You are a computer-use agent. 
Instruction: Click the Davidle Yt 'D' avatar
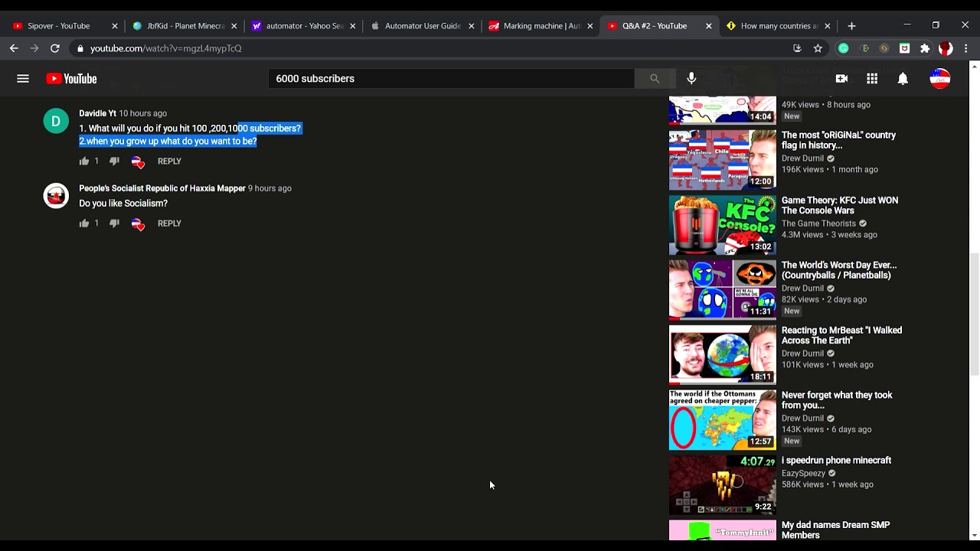coord(56,121)
